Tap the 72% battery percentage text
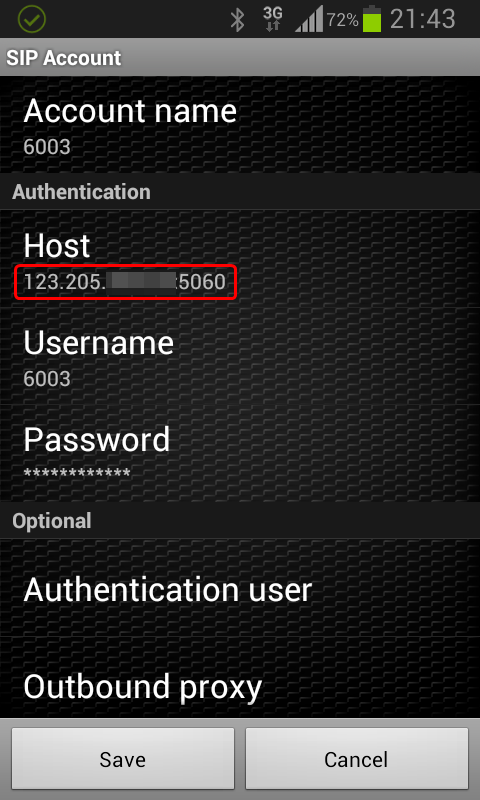480x800 pixels. [342, 20]
